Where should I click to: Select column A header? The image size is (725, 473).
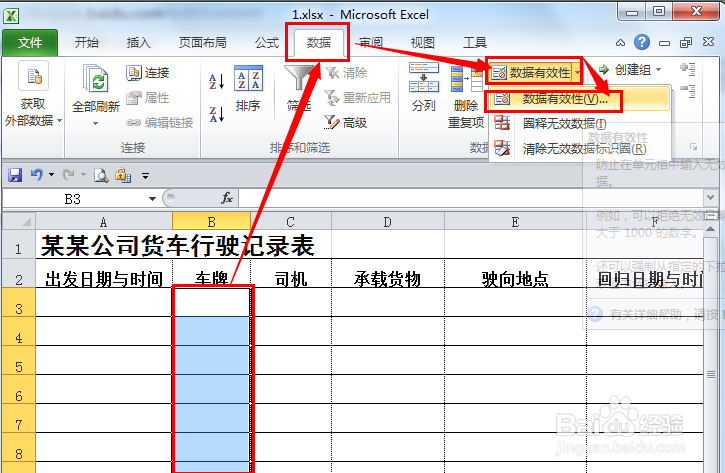tap(104, 222)
